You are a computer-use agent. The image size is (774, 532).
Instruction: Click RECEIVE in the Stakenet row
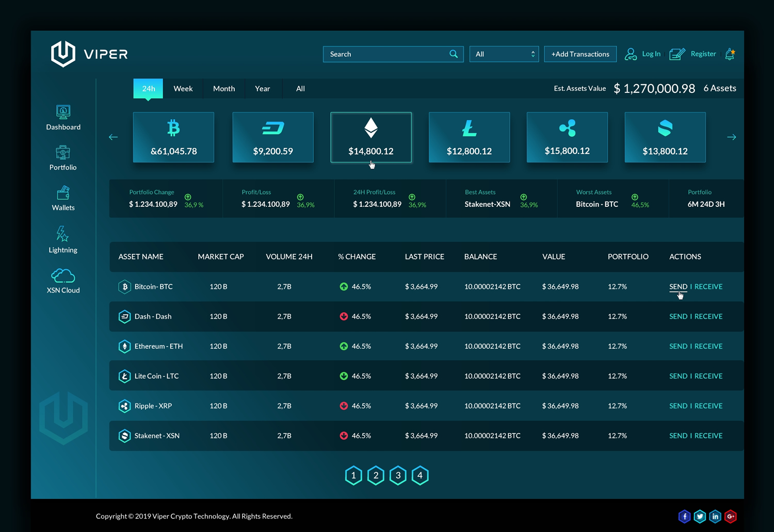pos(708,436)
